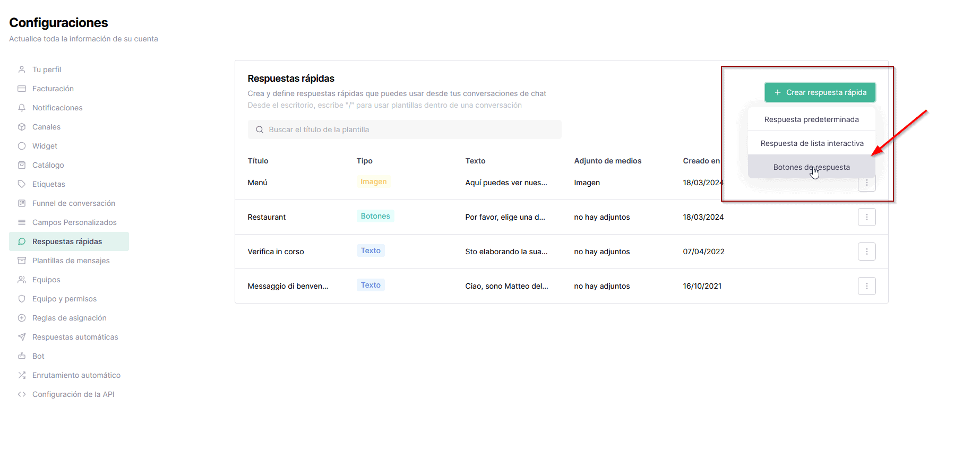Click the Restaurant title cell
This screenshot has width=980, height=459.
(267, 217)
